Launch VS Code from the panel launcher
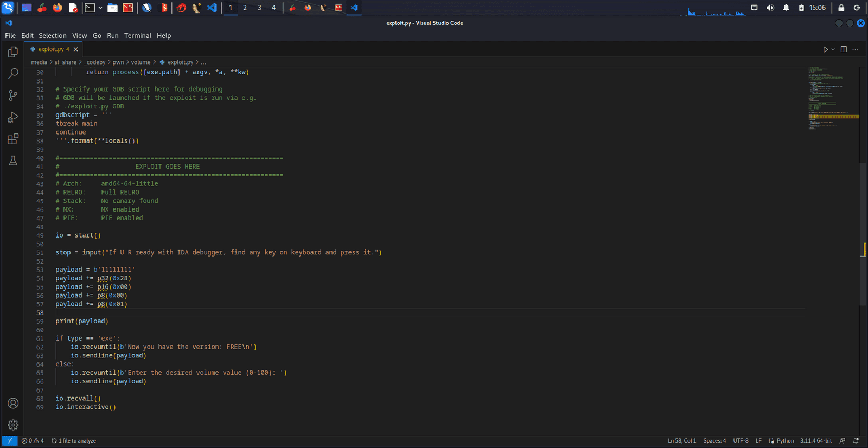 pyautogui.click(x=212, y=8)
